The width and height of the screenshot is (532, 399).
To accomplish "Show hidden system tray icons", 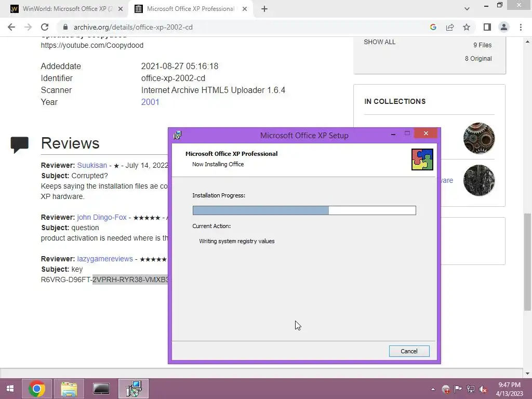I will click(x=433, y=390).
